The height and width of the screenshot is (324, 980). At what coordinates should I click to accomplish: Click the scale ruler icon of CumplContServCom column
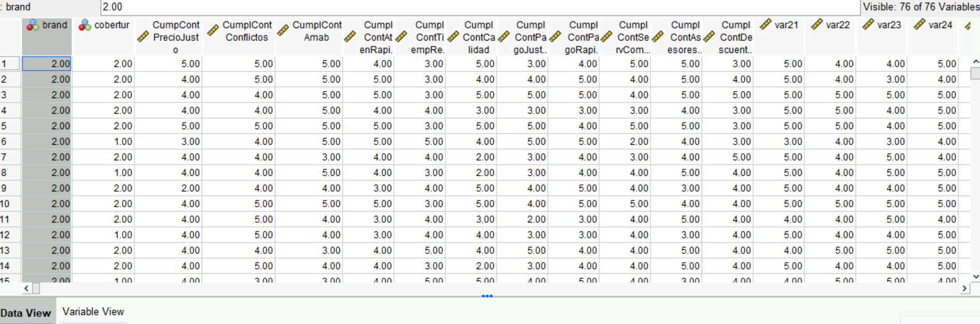[x=606, y=37]
